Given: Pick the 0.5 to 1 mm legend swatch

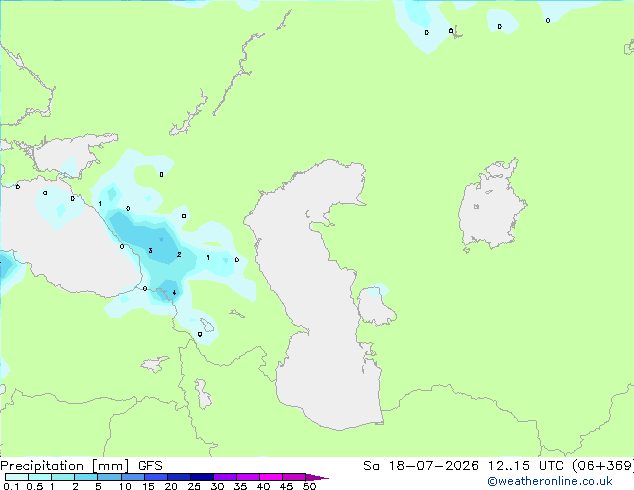Looking at the screenshot, I should [40, 477].
